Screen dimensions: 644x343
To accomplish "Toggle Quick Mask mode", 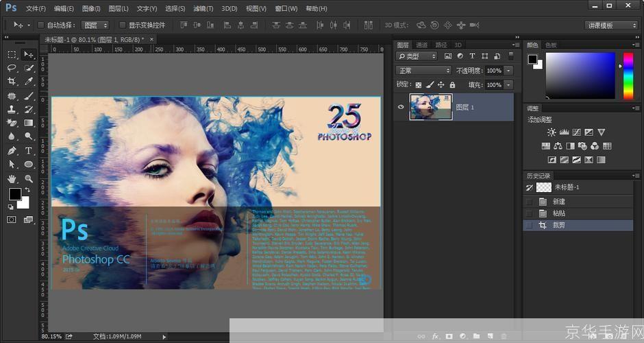I will coord(12,220).
